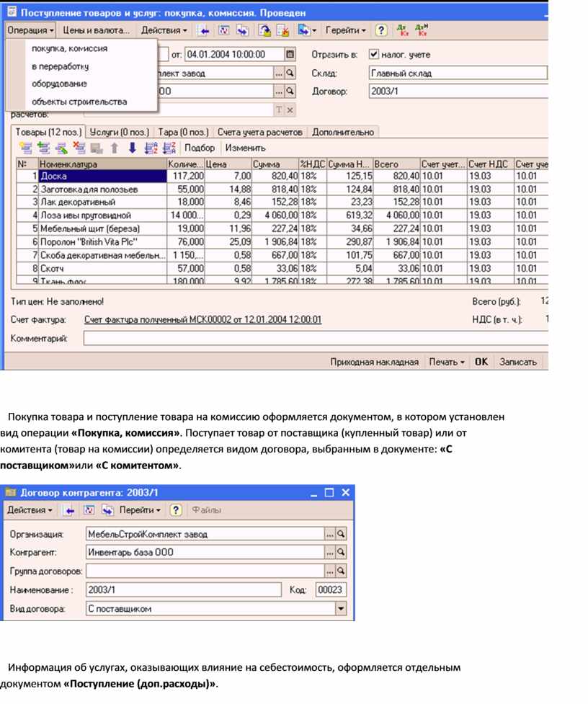The image size is (588, 704).
Task: Click the Склад field containing 'Главный склад'
Action: click(x=458, y=73)
